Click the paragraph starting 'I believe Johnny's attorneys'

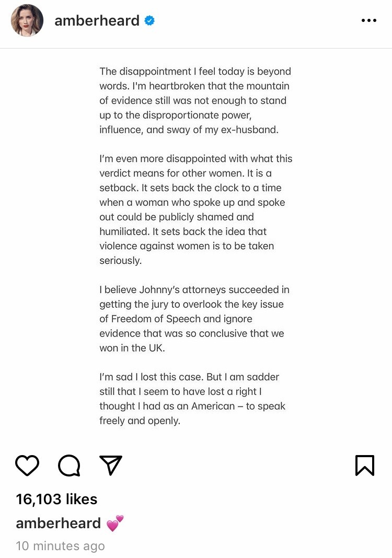(x=194, y=318)
